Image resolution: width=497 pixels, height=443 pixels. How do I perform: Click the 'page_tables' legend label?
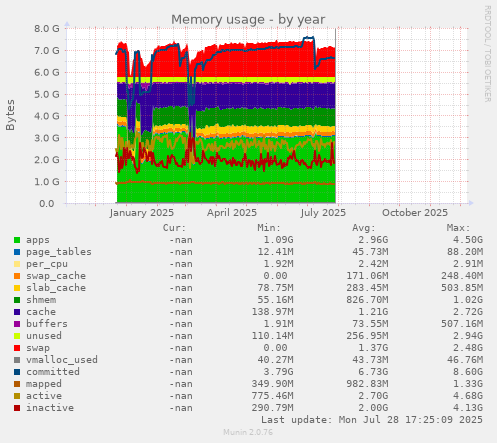59,252
